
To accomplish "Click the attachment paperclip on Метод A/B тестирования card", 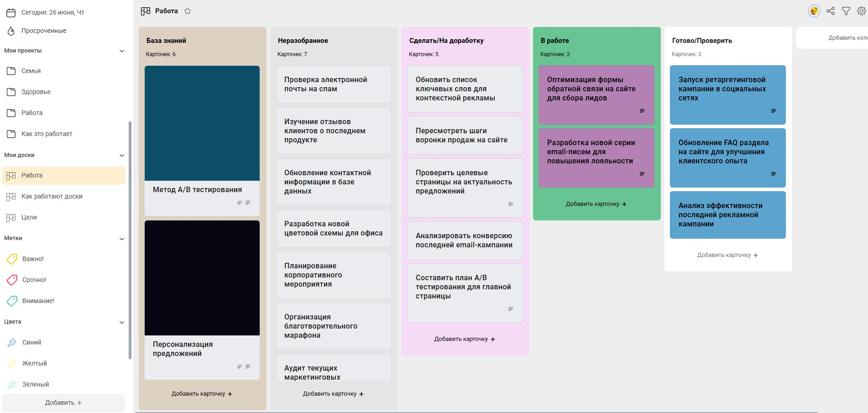I will (239, 203).
